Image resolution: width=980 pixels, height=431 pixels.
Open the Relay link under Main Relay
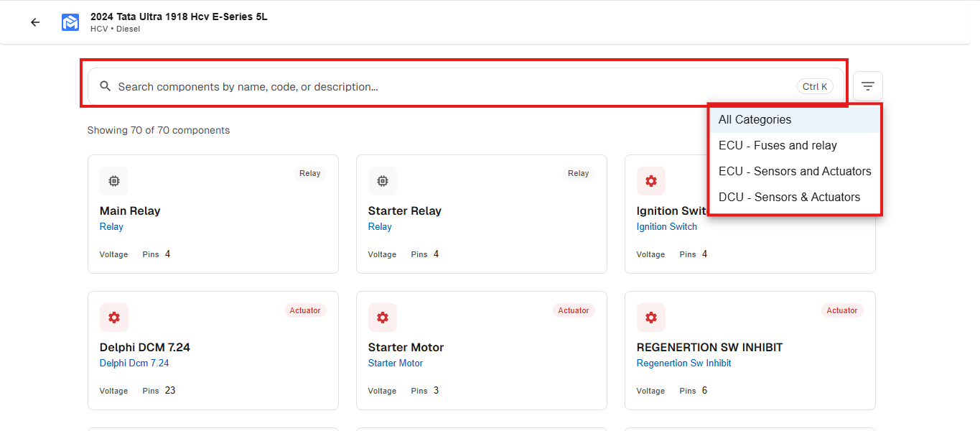111,226
